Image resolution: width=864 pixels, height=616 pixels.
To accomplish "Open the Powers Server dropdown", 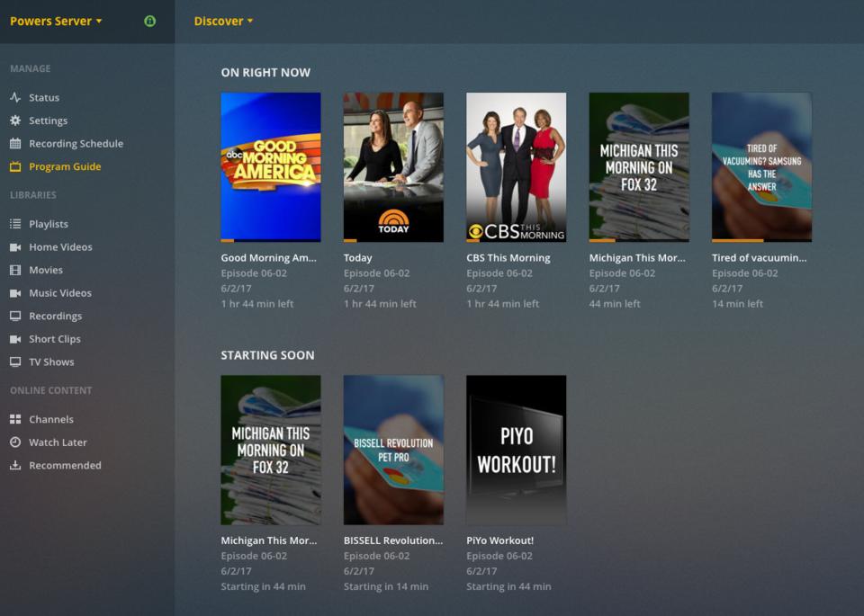I will (x=56, y=21).
